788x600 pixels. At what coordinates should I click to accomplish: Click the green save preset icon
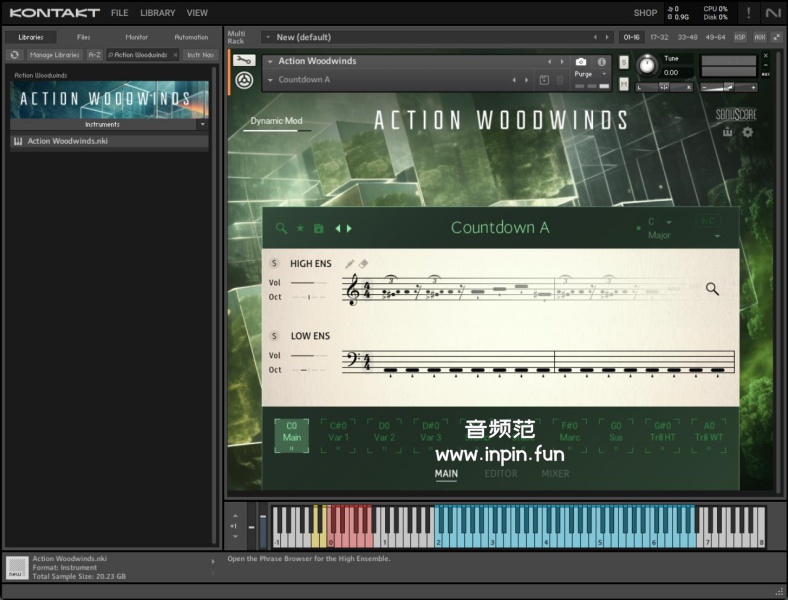[318, 229]
